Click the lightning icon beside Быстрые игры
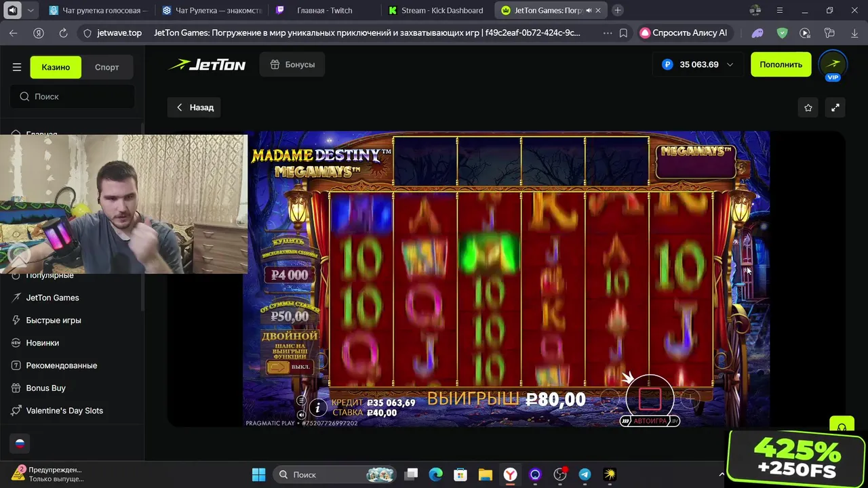This screenshot has height=488, width=868. (x=16, y=320)
